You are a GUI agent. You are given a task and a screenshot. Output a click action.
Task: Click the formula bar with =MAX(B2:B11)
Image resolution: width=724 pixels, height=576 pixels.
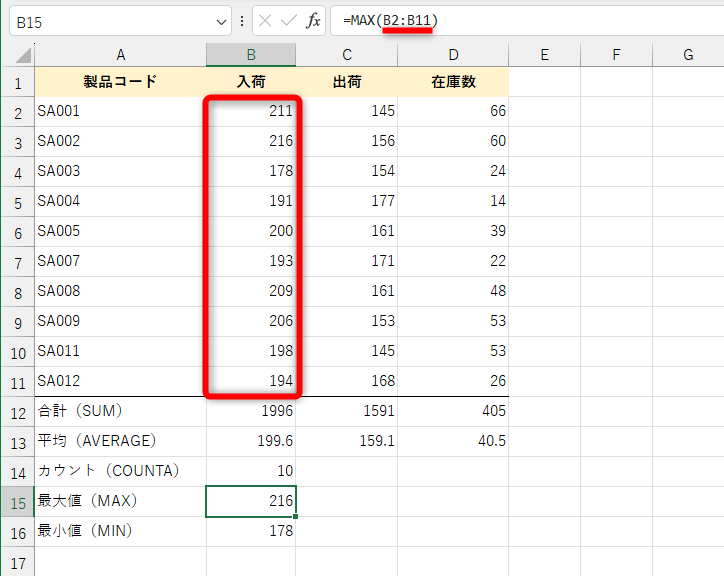click(527, 21)
